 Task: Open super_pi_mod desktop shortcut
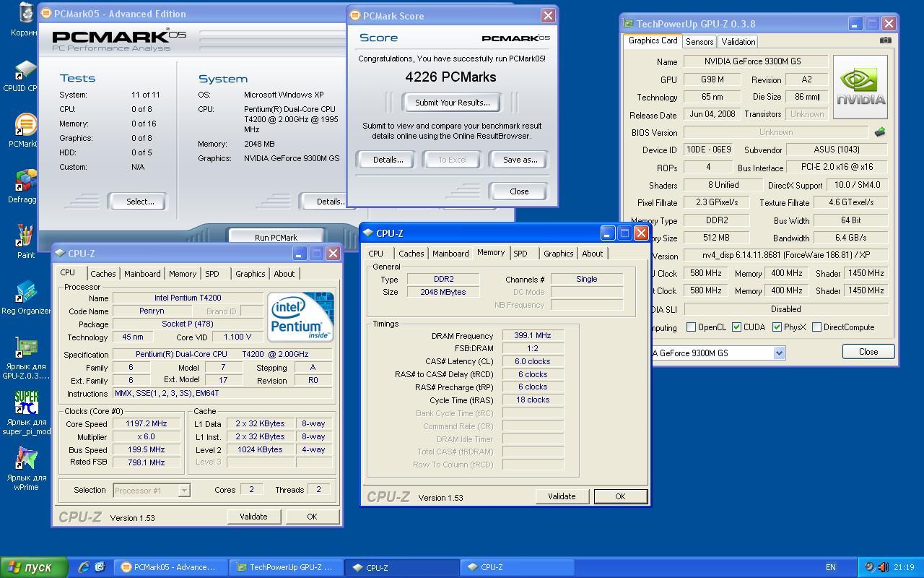[x=26, y=402]
